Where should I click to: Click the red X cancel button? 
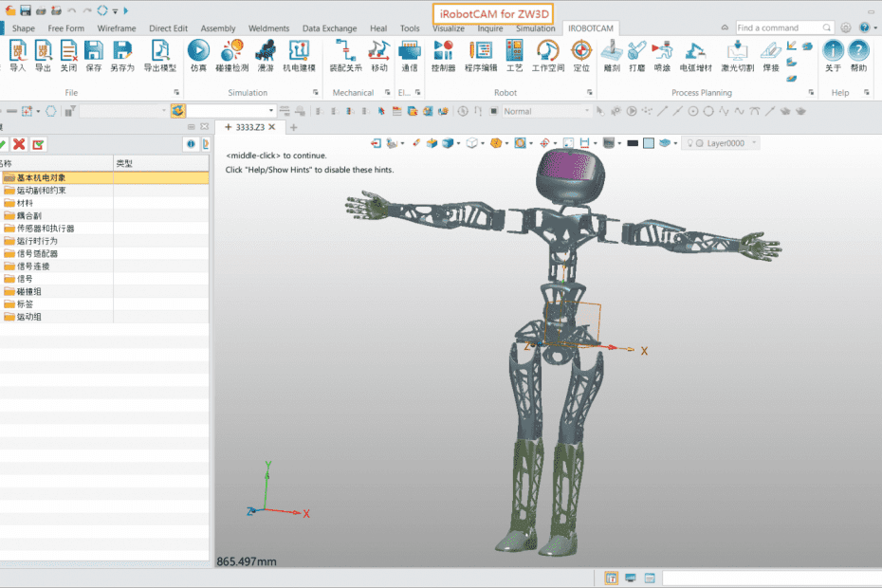pos(19,144)
